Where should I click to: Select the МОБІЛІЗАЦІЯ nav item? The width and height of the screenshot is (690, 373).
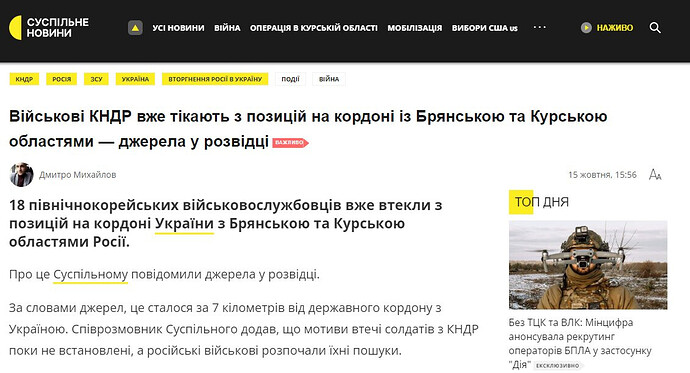(x=415, y=28)
